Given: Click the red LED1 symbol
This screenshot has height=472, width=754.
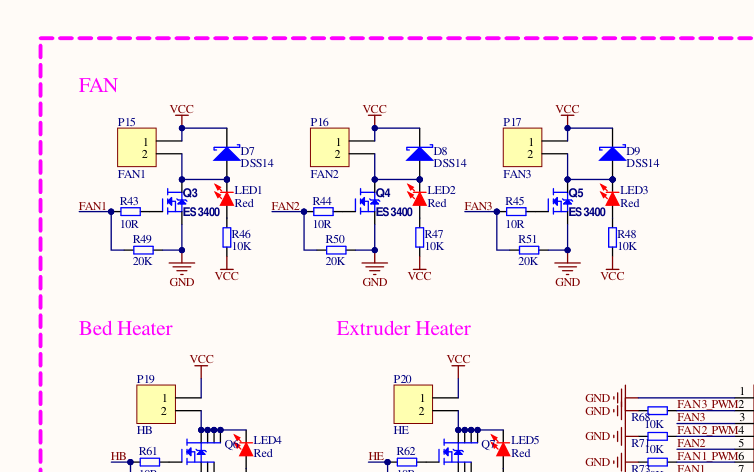Looking at the screenshot, I should pyautogui.click(x=224, y=195).
